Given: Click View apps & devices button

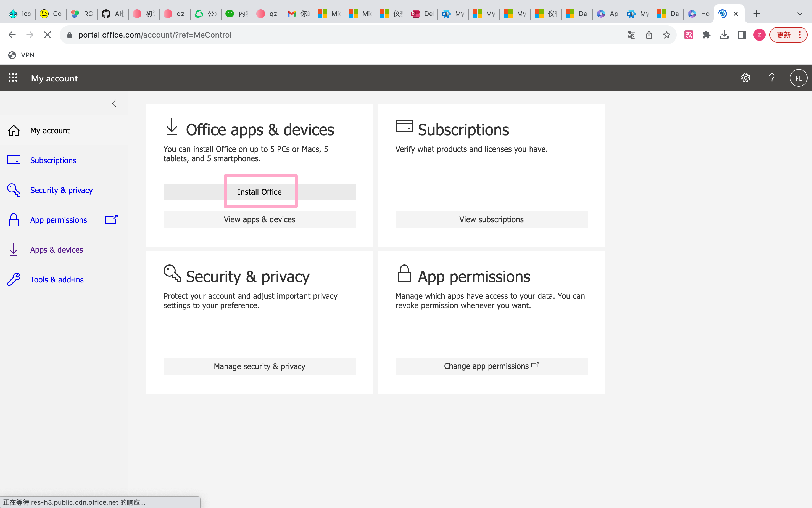Looking at the screenshot, I should (x=259, y=219).
